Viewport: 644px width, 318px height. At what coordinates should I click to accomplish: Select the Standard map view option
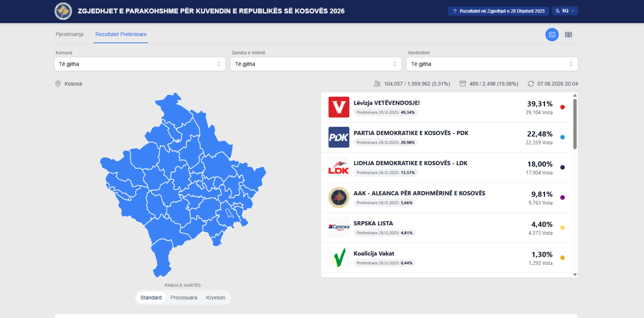click(151, 298)
